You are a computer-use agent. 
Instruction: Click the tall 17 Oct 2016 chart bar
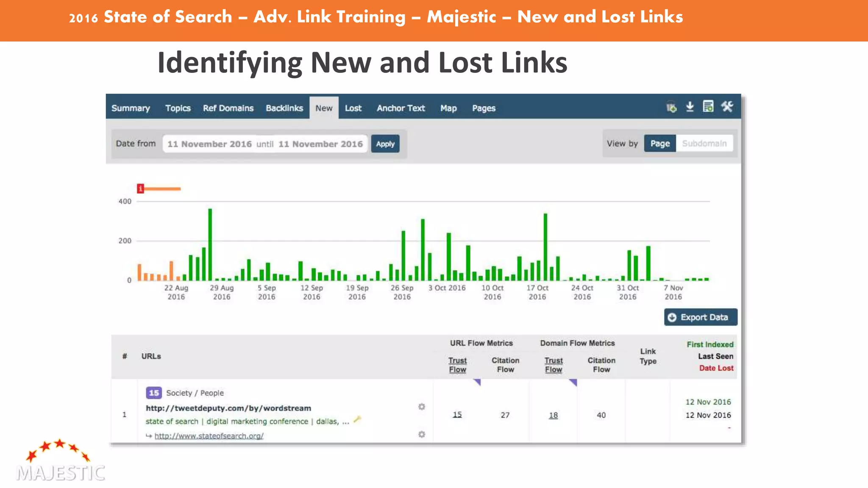pyautogui.click(x=545, y=247)
